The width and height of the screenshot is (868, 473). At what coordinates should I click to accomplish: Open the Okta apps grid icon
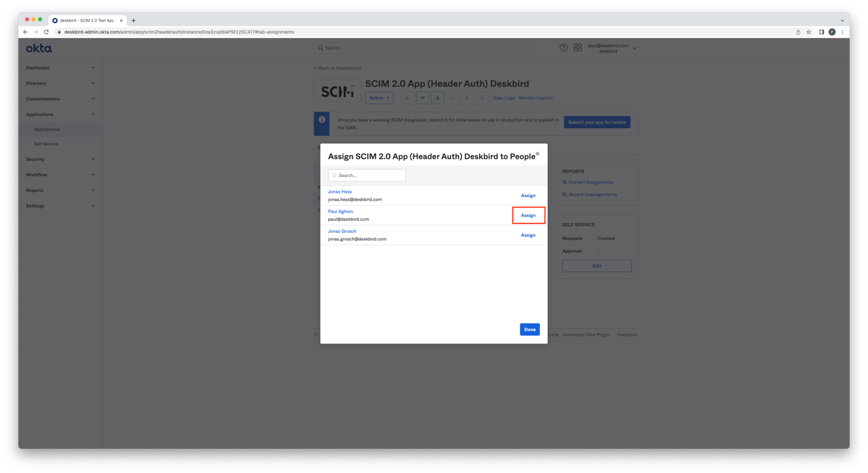pos(577,48)
